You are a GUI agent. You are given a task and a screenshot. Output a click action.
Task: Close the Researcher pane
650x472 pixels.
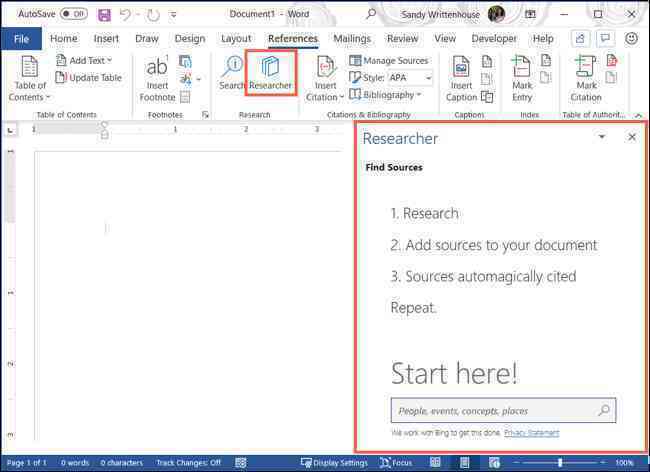(632, 137)
